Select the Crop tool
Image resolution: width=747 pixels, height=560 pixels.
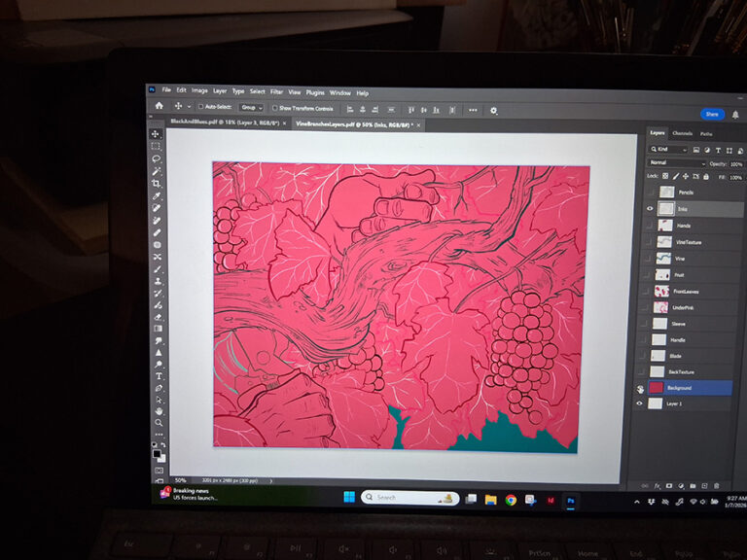tap(156, 183)
